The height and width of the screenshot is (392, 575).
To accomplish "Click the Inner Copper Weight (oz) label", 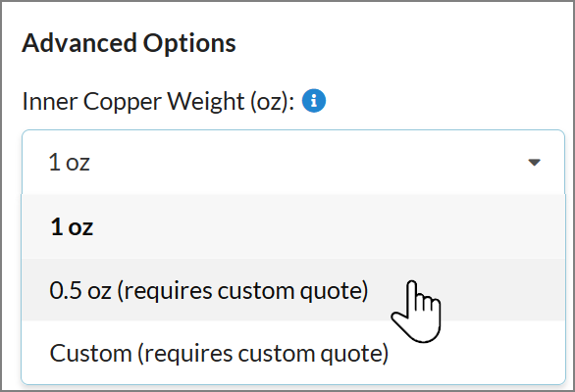I will [x=158, y=102].
